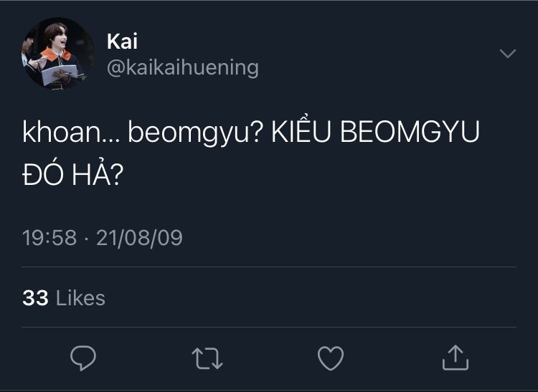
Task: Click the uppercase BEOMGYU in the tweet
Action: click(409, 134)
